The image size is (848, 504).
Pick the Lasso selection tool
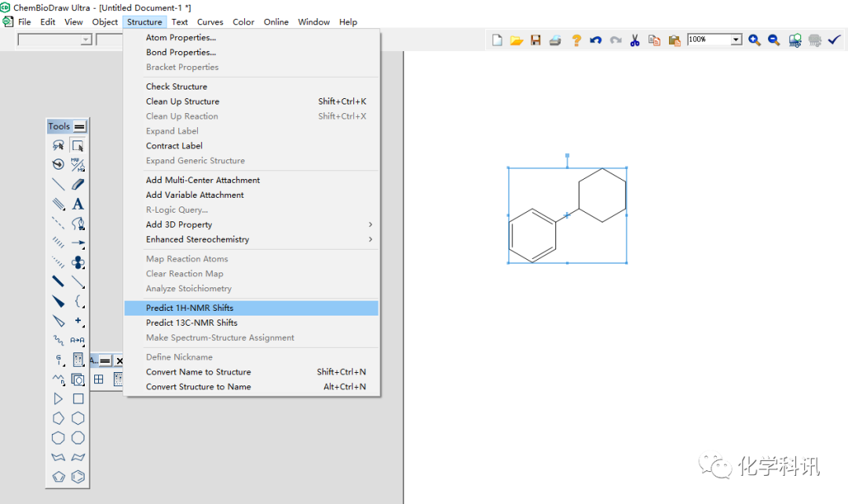tap(58, 145)
